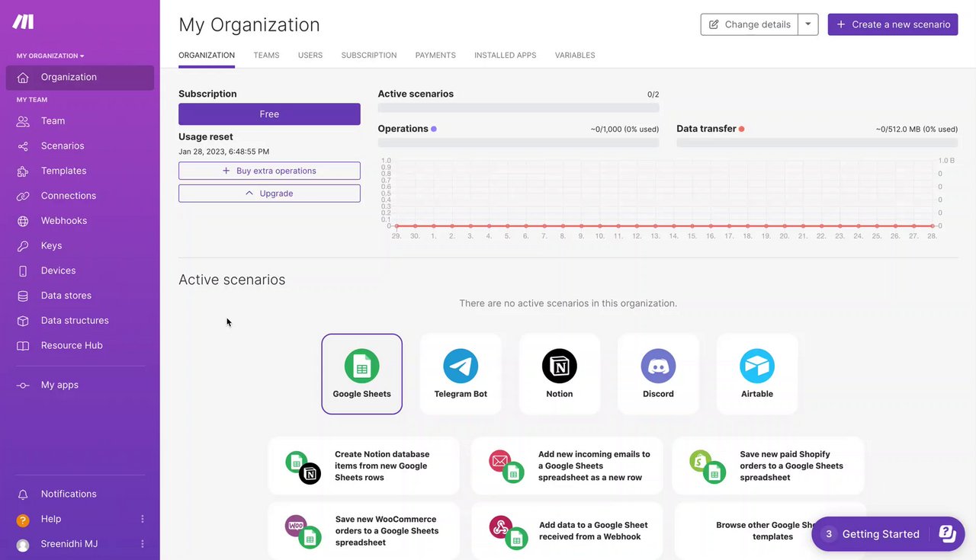Open the Connections sidebar link
The image size is (976, 560).
click(80, 196)
